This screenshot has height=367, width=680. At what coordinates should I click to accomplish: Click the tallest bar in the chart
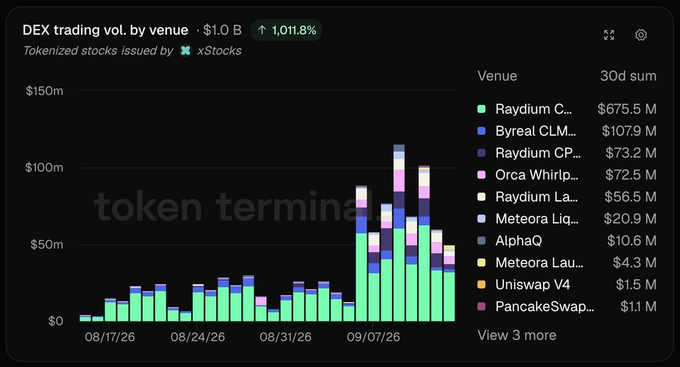[x=399, y=233]
